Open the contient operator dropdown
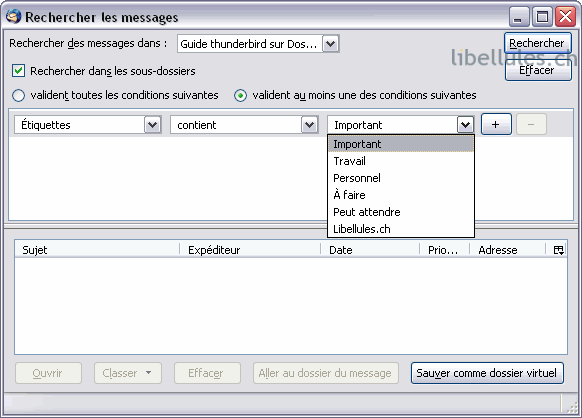This screenshot has height=418, width=582. coord(310,125)
